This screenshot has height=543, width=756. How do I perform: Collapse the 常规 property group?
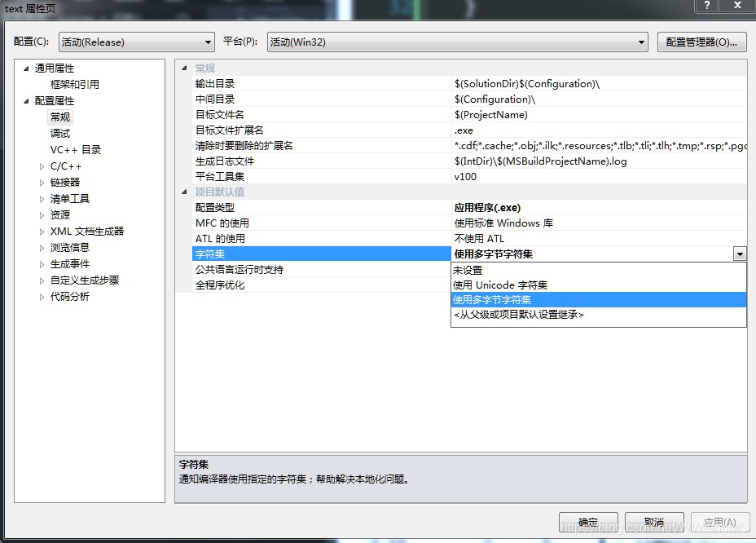click(184, 68)
